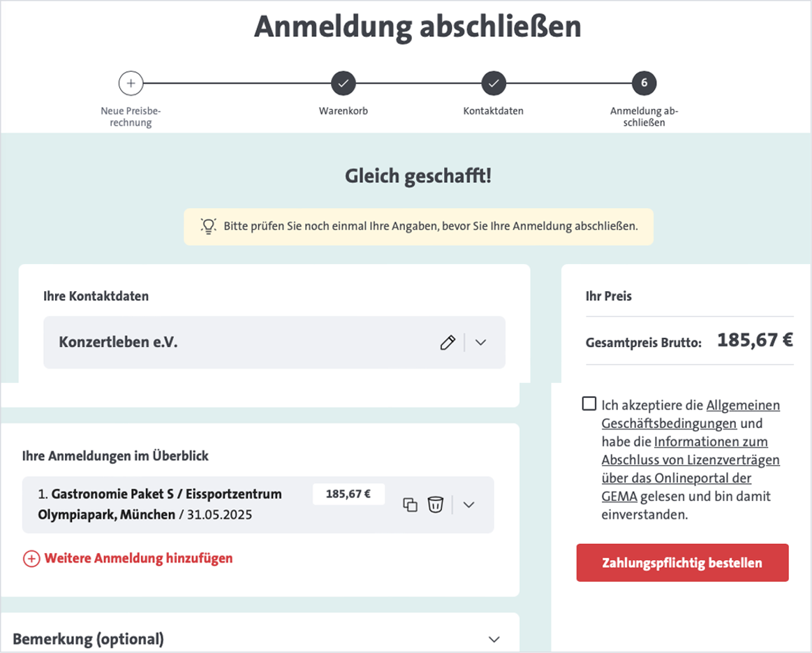812x653 pixels.
Task: Click the Zahlungspflichtig bestellen button
Action: tap(682, 562)
